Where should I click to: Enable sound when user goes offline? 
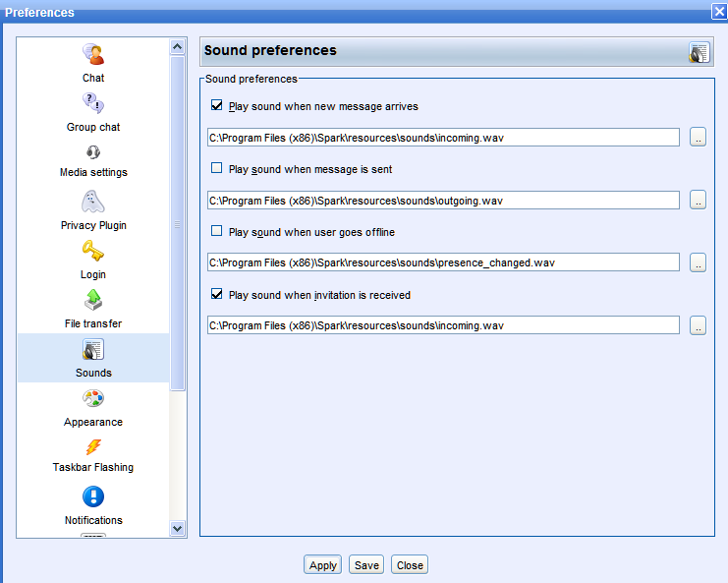pyautogui.click(x=217, y=231)
